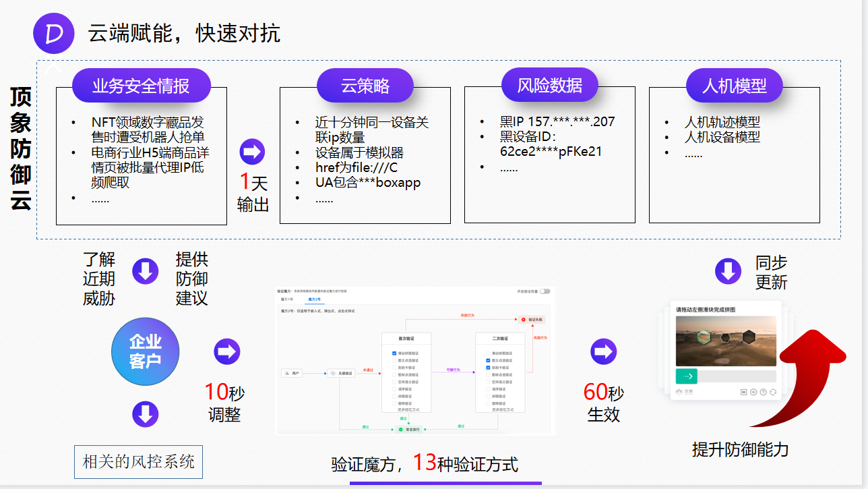Click the 云策略 header pill
Viewport: 868px width, 489px height.
pos(365,86)
